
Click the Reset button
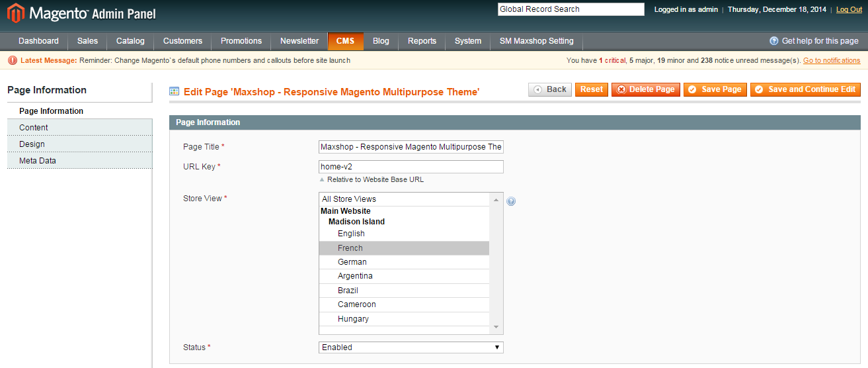[x=592, y=89]
